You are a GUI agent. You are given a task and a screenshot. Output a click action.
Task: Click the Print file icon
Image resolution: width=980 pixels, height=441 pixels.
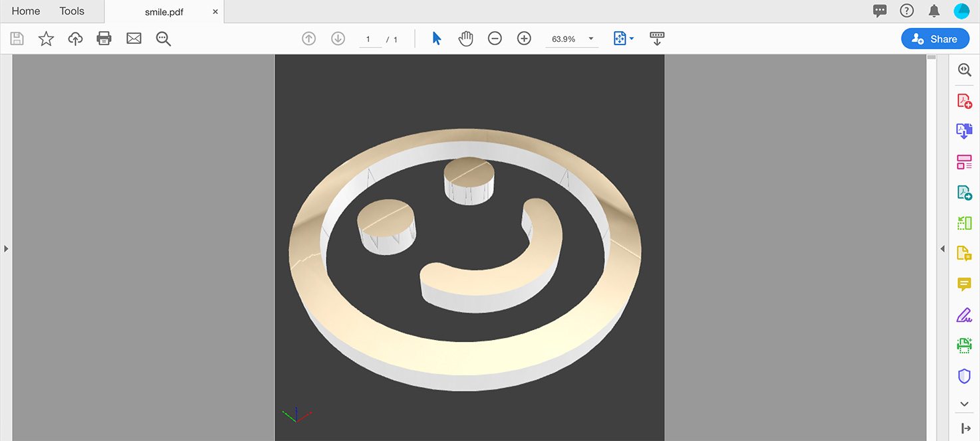click(104, 39)
